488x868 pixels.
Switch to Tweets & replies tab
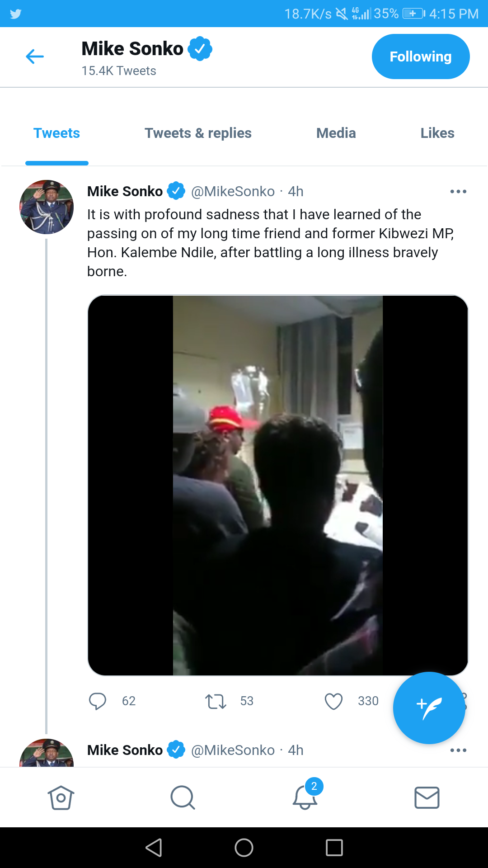(198, 133)
